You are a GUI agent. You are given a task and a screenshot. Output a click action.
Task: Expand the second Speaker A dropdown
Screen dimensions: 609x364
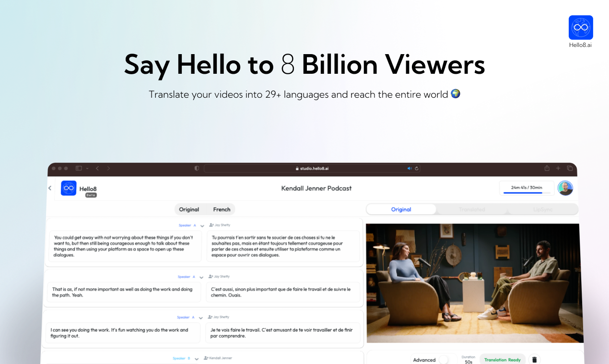201,277
